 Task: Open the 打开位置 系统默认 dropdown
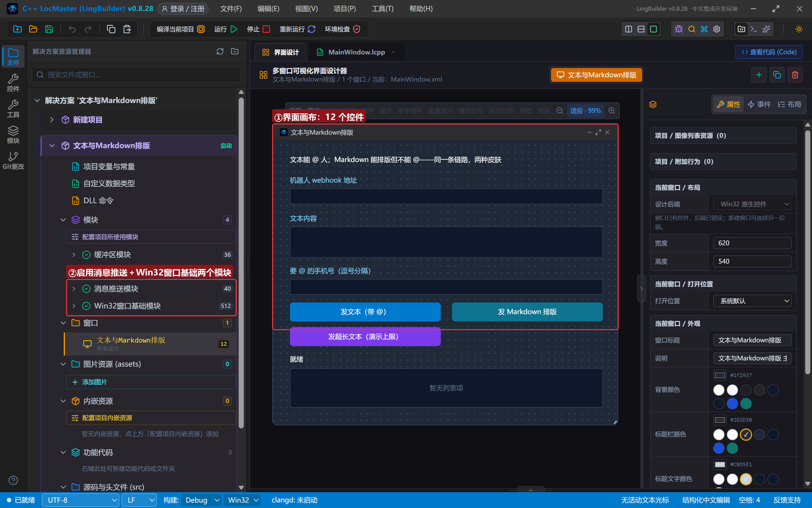point(752,301)
